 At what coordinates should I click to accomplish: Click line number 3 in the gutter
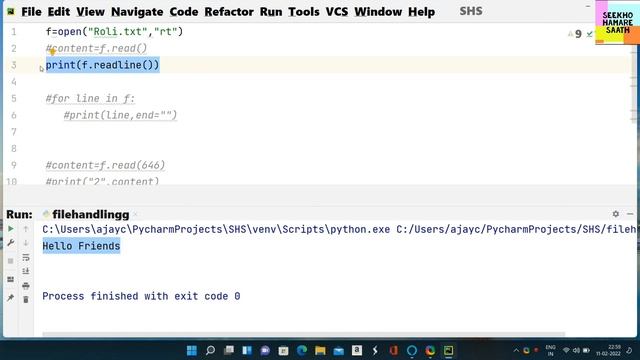[14, 65]
